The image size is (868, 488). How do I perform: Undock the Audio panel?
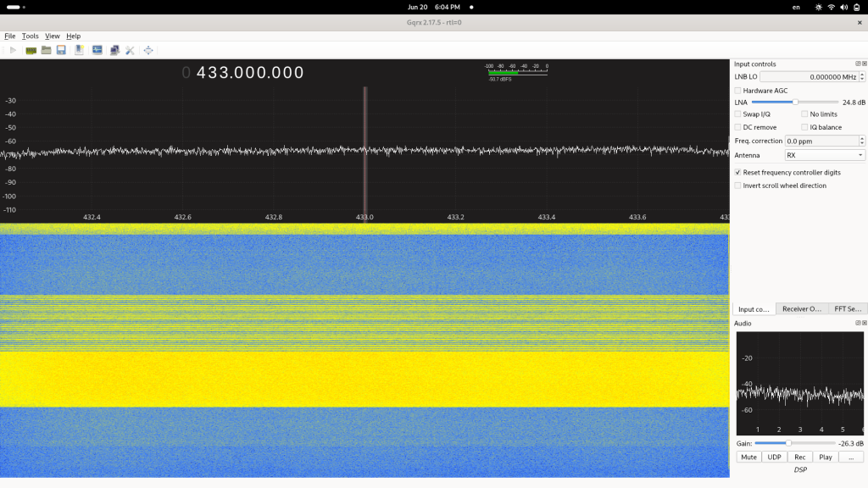(858, 323)
